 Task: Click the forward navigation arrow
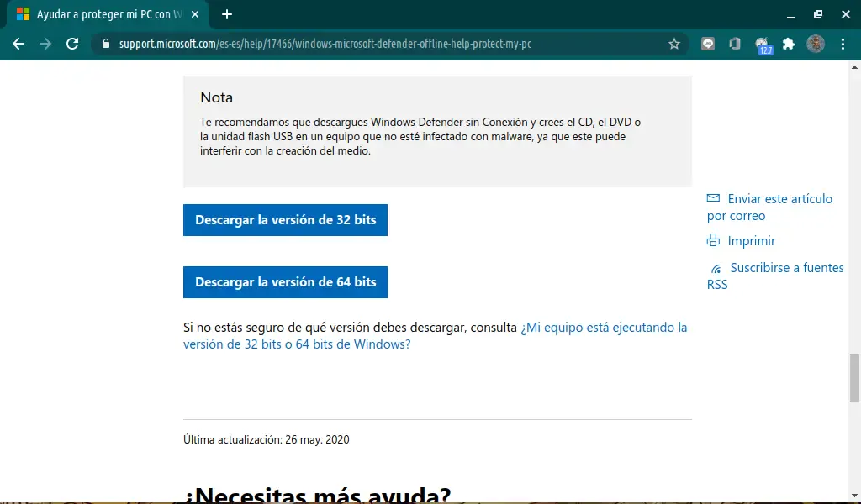coord(45,44)
